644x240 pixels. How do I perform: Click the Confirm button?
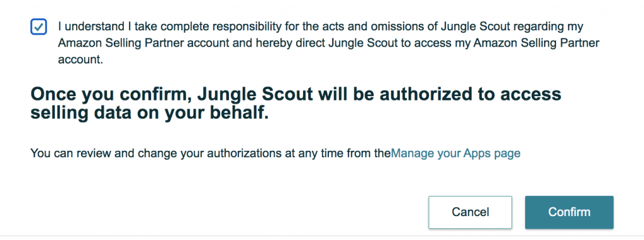[569, 212]
